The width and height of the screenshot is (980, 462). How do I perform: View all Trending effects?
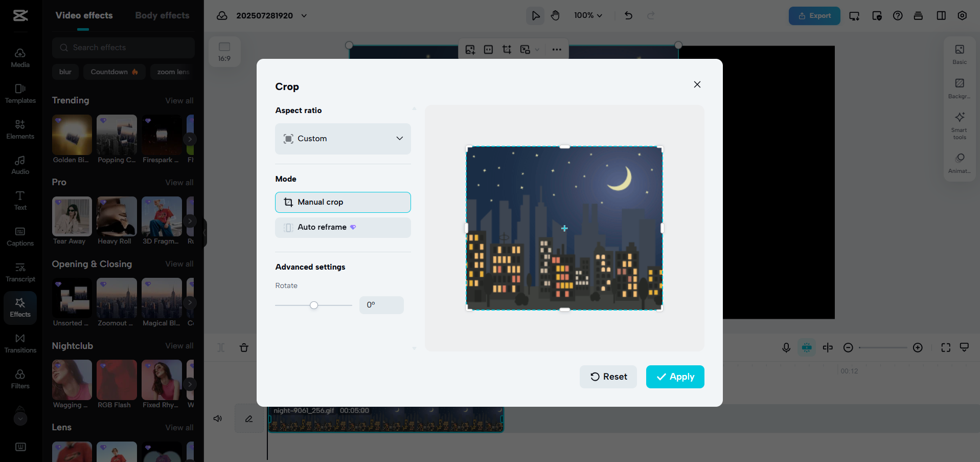(179, 100)
